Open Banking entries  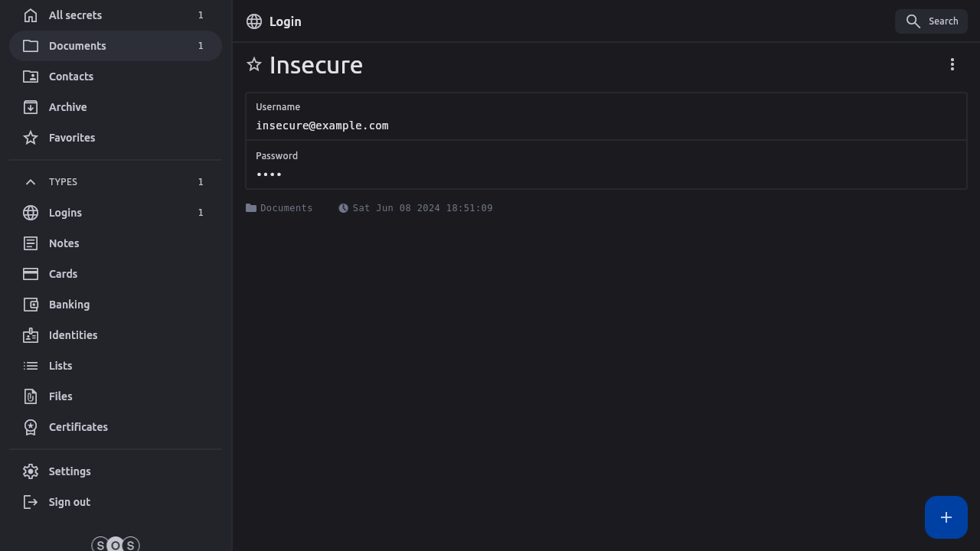click(69, 305)
